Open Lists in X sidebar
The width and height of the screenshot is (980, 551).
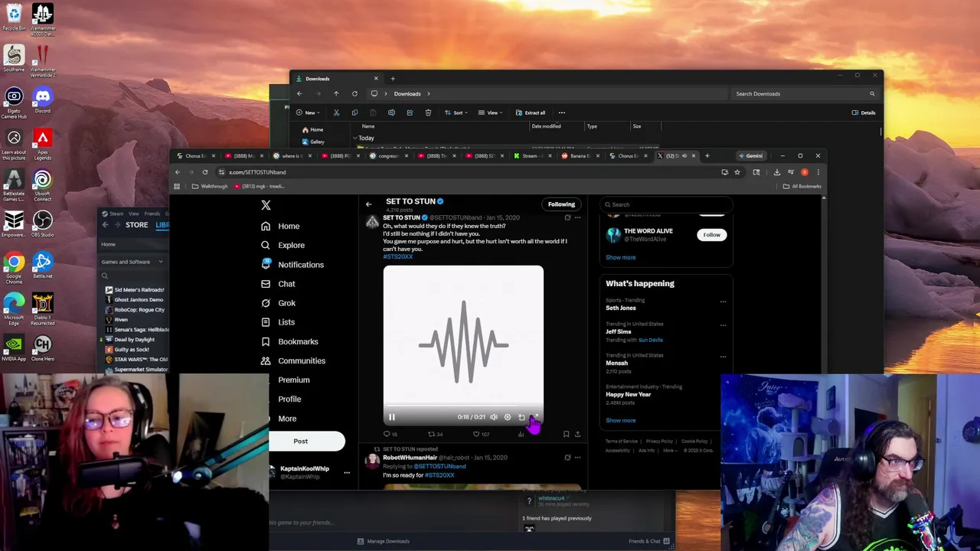(x=278, y=322)
